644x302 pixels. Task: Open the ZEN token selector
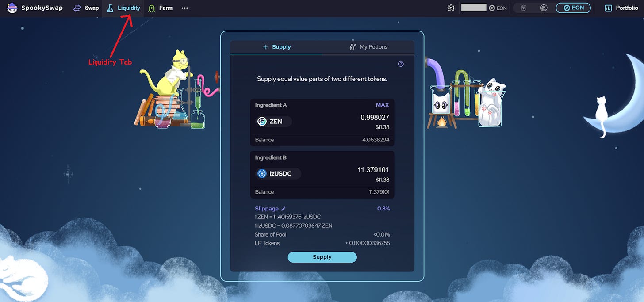pyautogui.click(x=273, y=122)
